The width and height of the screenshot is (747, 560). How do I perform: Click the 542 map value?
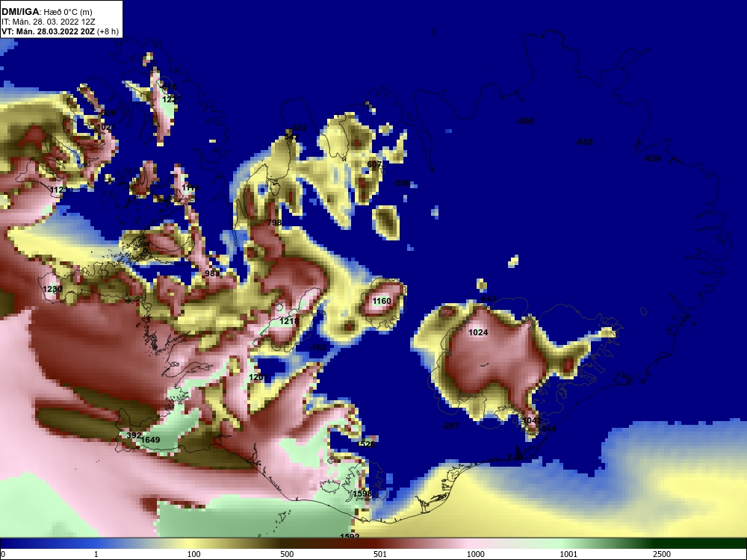(x=291, y=137)
